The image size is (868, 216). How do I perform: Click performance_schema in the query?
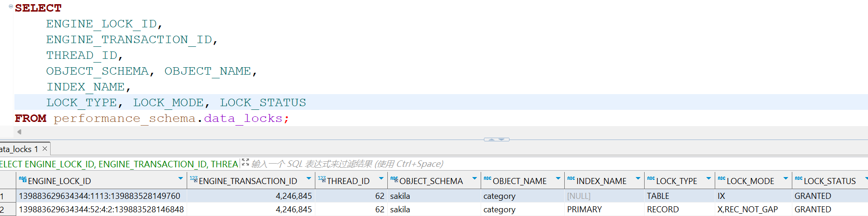pyautogui.click(x=124, y=119)
